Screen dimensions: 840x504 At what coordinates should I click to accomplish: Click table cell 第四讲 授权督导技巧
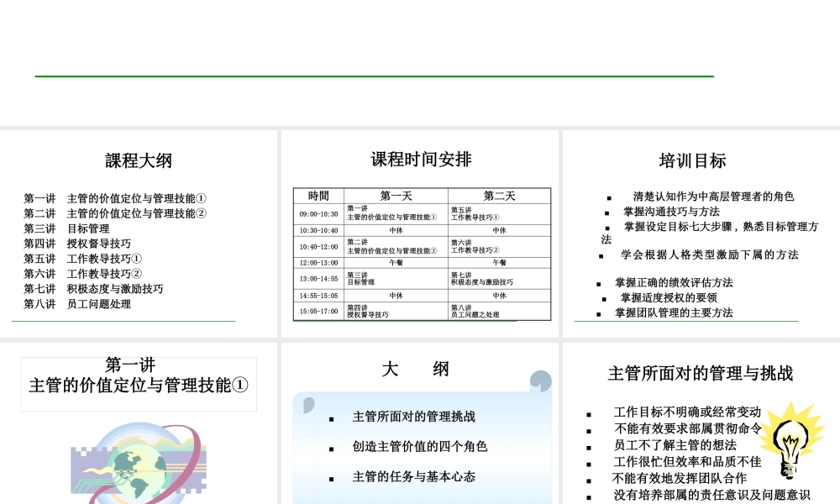point(396,311)
